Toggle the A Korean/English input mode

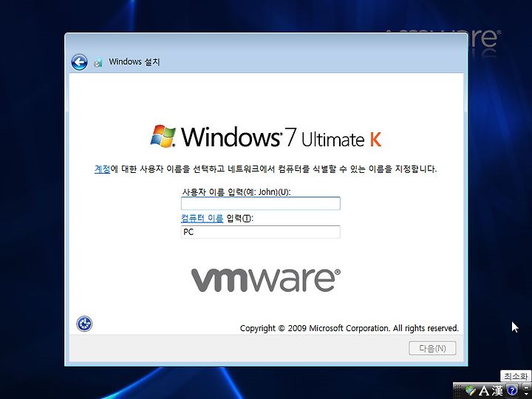483,391
